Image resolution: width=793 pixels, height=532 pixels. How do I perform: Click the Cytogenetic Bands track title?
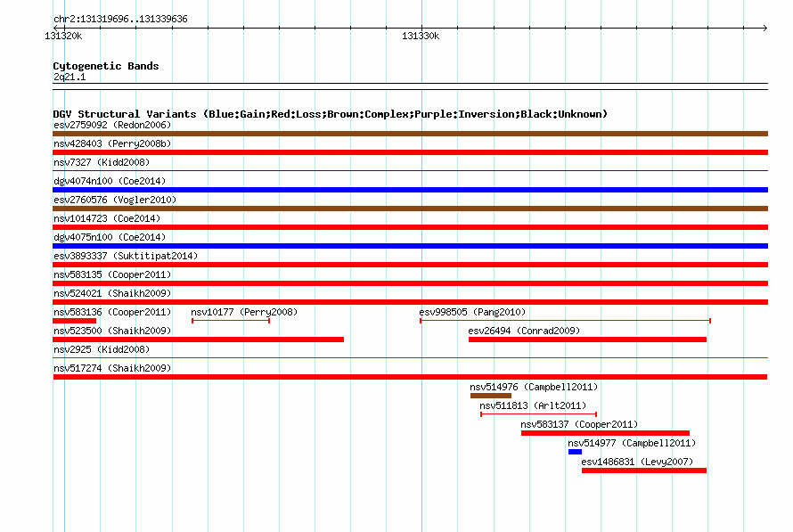(x=106, y=66)
